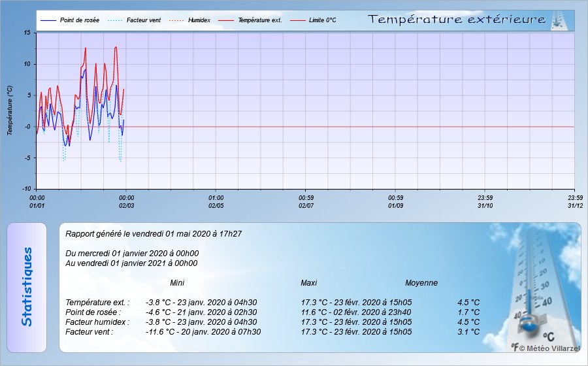Click the Facteur vent dotted cyan legend line
The image size is (588, 366).
click(115, 21)
